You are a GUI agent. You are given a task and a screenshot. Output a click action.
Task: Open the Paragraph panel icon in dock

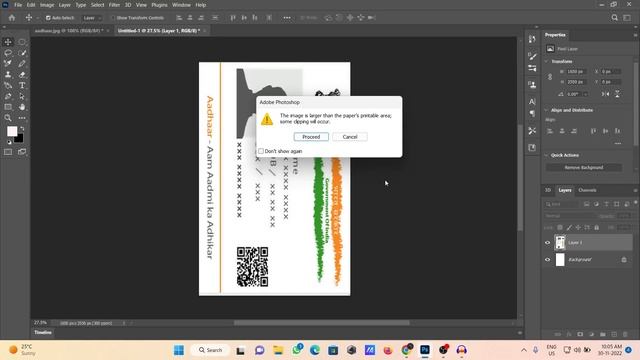532,114
